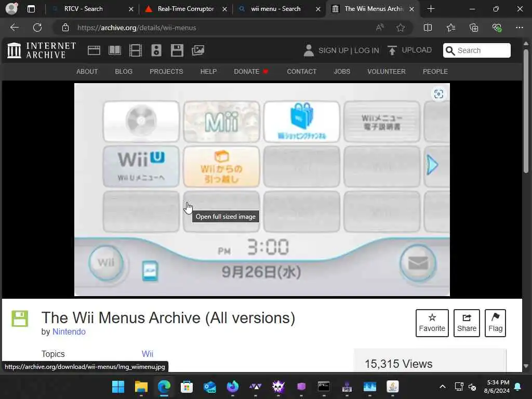Click the green software item icon beside title
Viewport: 532px width, 399px height.
(x=20, y=318)
